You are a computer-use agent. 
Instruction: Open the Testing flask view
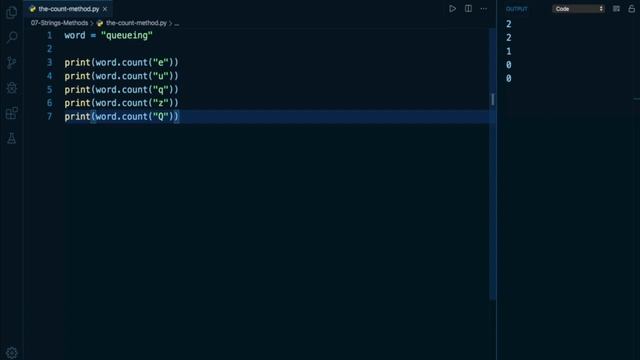coord(11,138)
